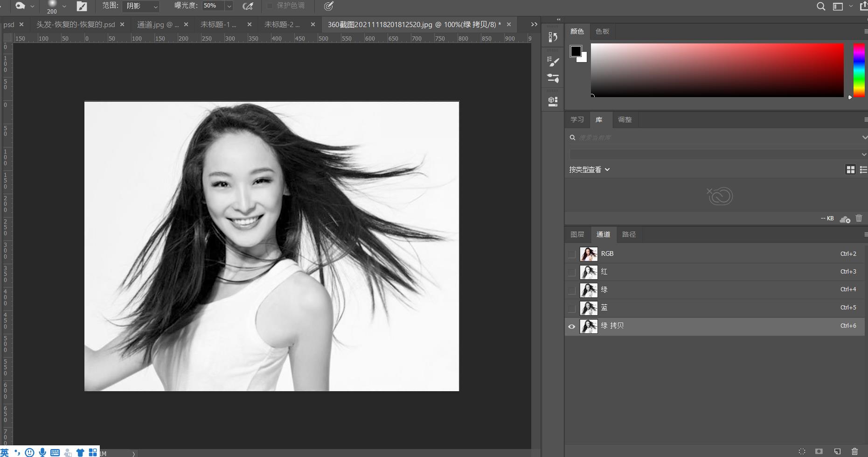Screen dimensions: 868x457
Task: Enable the airbrush build-up icon
Action: point(248,6)
